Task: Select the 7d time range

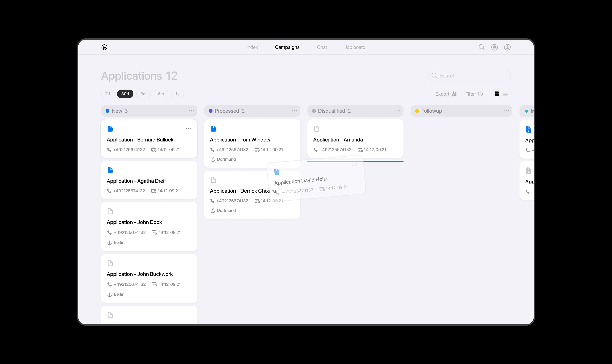Action: point(107,94)
